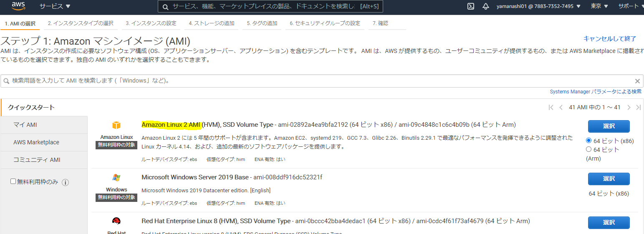Jump to first AMI results page
This screenshot has height=234, width=644.
tap(551, 108)
